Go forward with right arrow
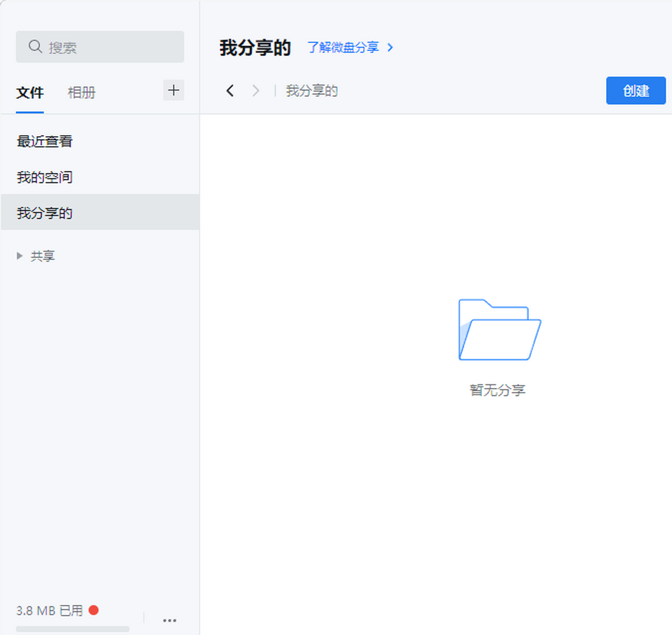 pos(255,91)
